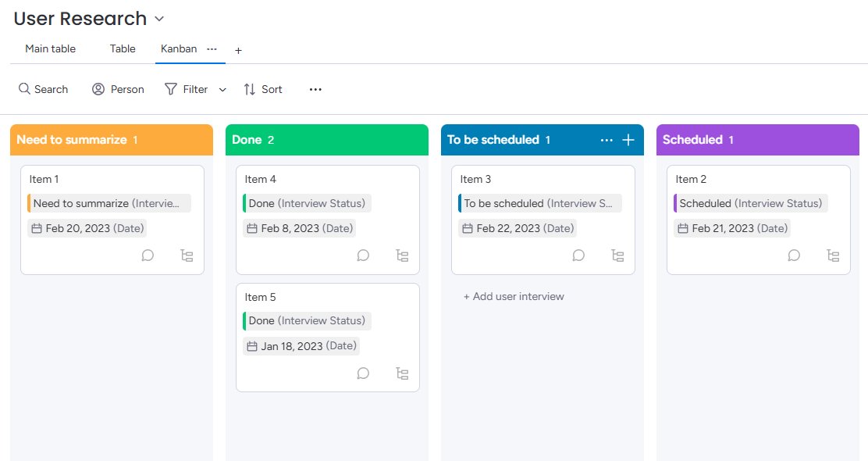Expand the User Research board title dropdown
The height and width of the screenshot is (461, 868).
click(x=158, y=18)
